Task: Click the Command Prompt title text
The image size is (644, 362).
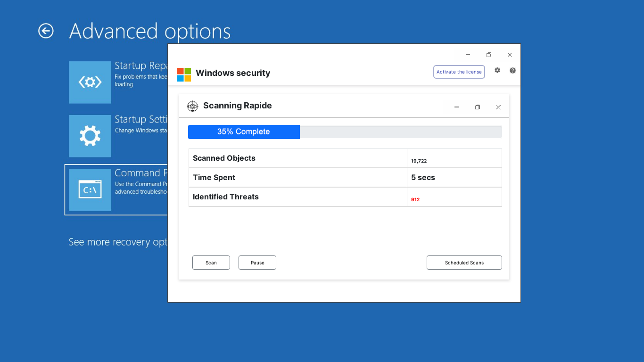Action: (141, 173)
